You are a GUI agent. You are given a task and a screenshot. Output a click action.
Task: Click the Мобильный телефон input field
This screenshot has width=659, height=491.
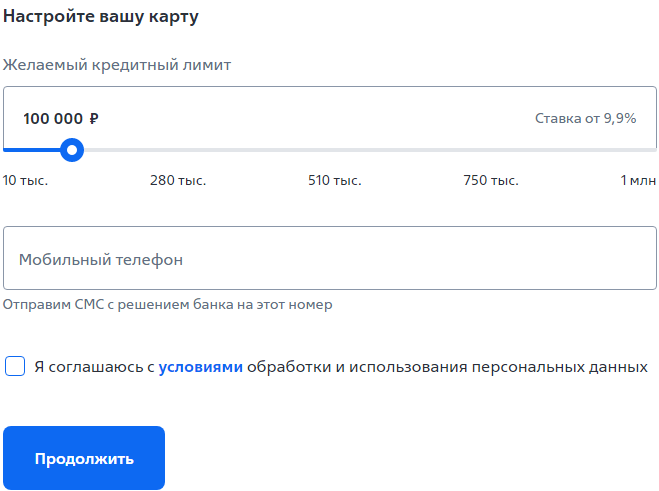click(330, 258)
